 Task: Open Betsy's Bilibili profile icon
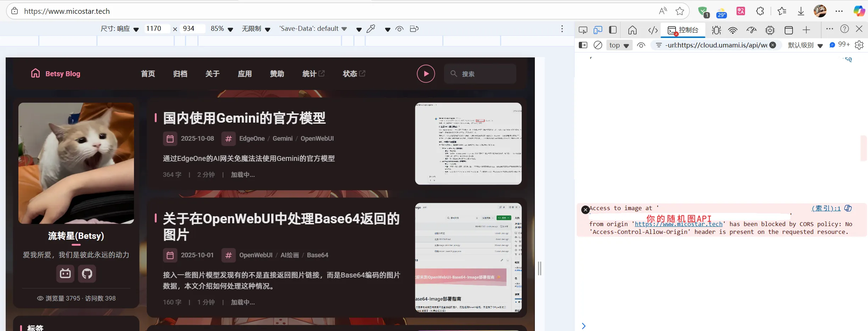point(65,273)
